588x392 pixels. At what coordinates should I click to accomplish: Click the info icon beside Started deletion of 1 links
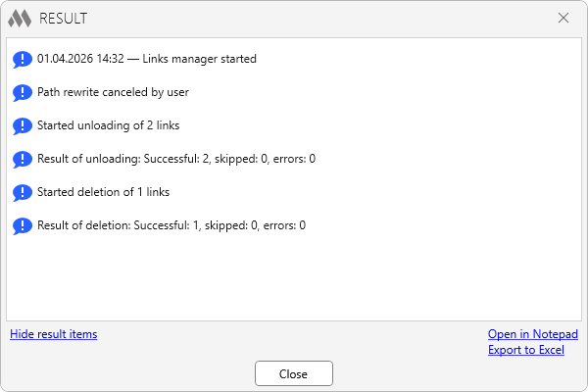coord(22,192)
